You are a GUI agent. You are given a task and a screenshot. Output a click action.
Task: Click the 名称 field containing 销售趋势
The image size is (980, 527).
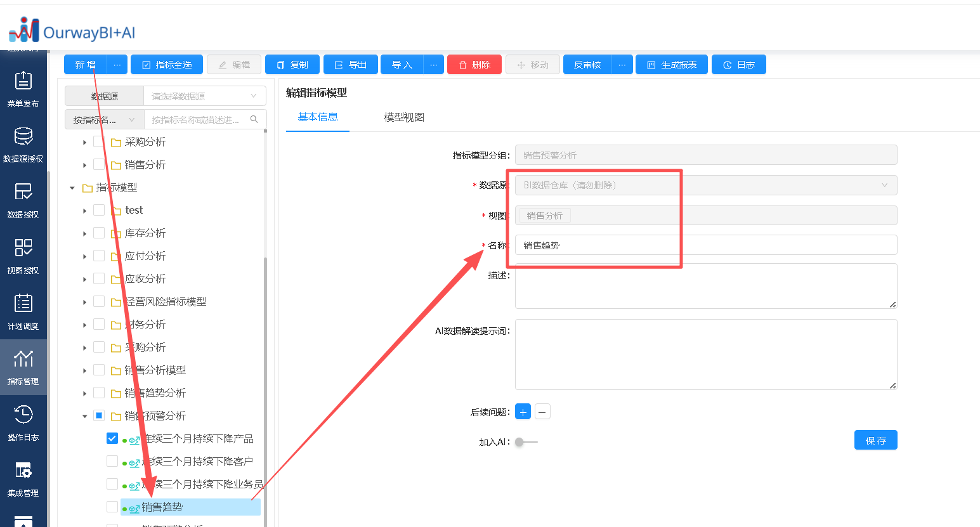(x=706, y=245)
